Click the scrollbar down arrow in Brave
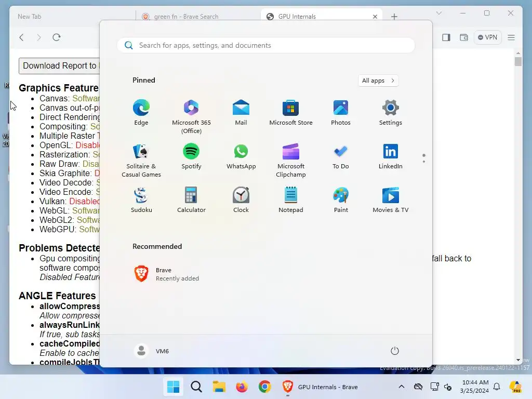This screenshot has width=532, height=399. (518, 360)
